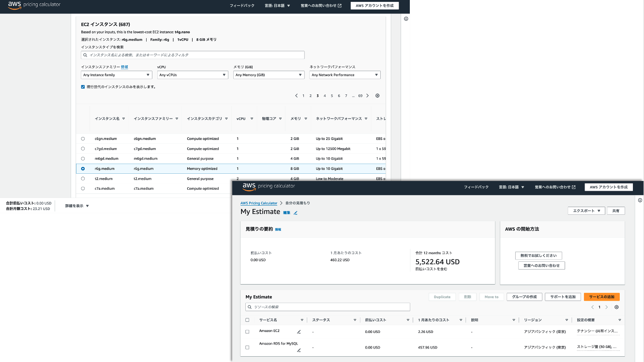Click instance type search field
The image size is (644, 362).
[x=193, y=55]
